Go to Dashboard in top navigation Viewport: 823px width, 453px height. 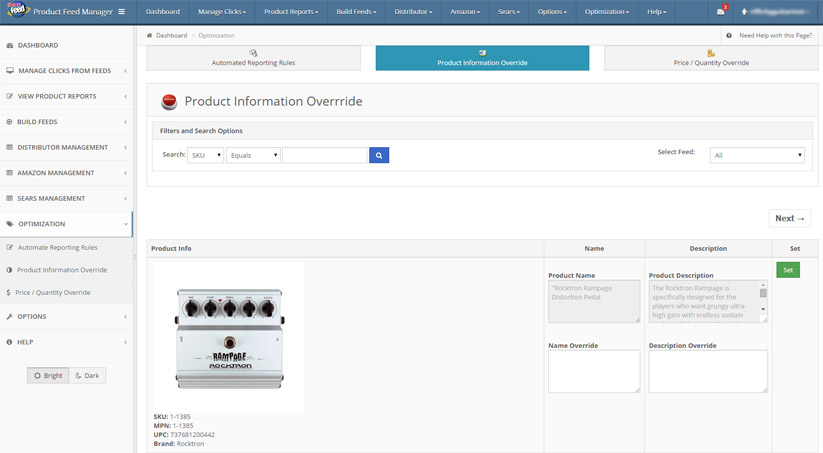[x=163, y=12]
